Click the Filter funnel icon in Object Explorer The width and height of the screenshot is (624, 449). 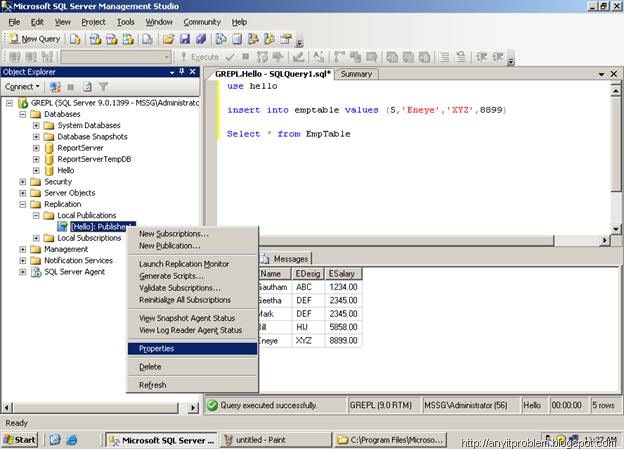[103, 86]
